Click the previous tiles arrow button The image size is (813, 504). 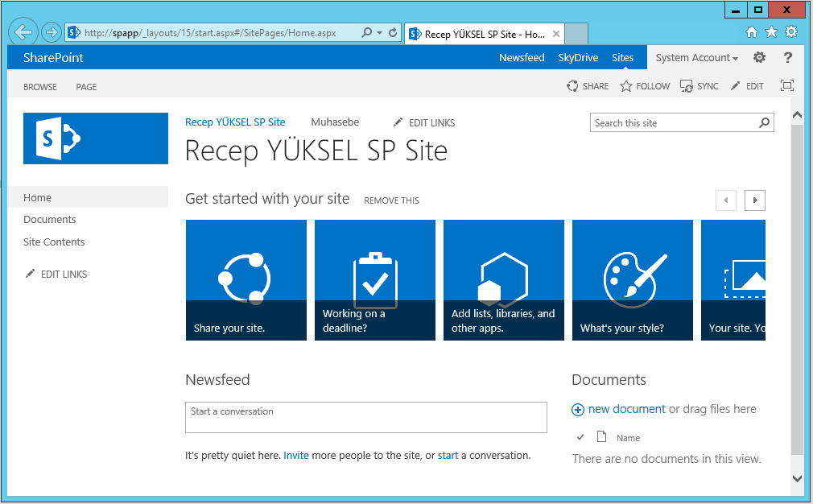click(x=726, y=200)
